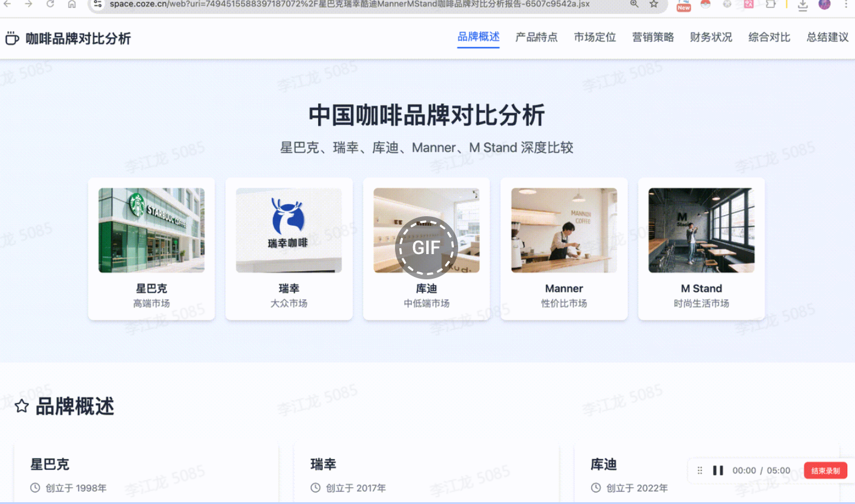
Task: Click the browser address bar URL
Action: [x=349, y=4]
